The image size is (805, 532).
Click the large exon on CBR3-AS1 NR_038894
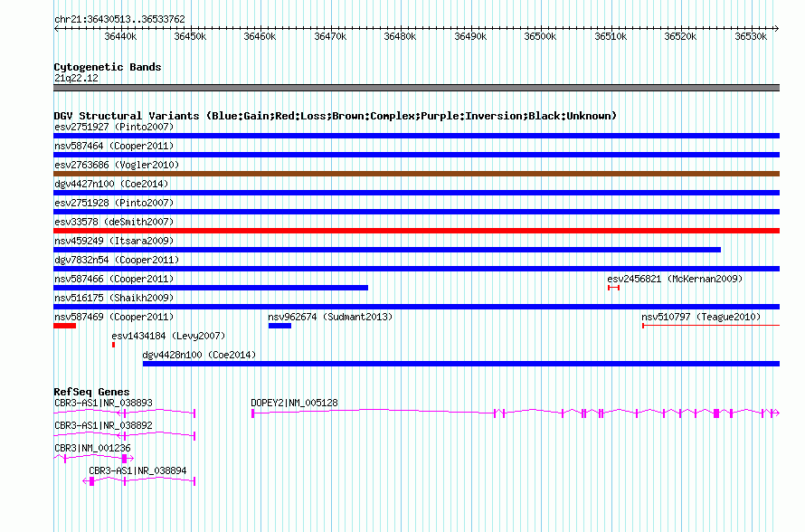(92, 481)
